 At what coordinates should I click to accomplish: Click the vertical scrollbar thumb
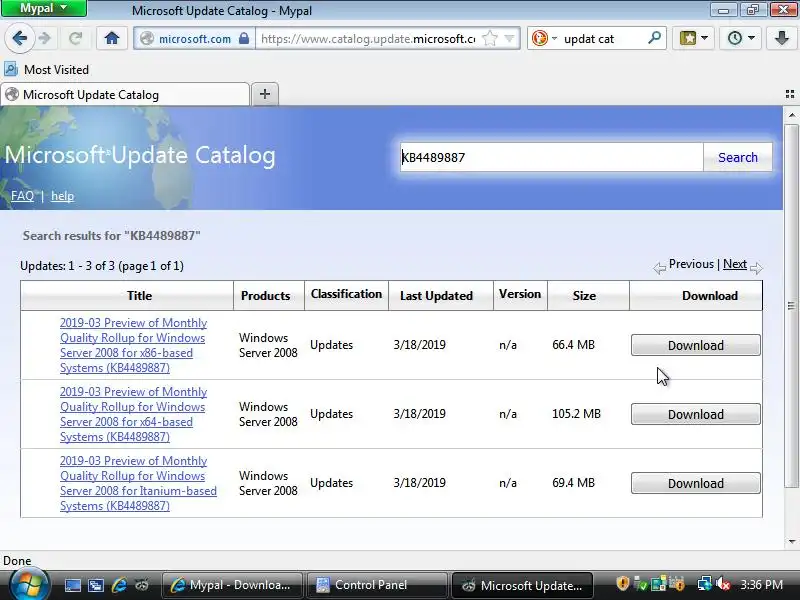tap(791, 305)
